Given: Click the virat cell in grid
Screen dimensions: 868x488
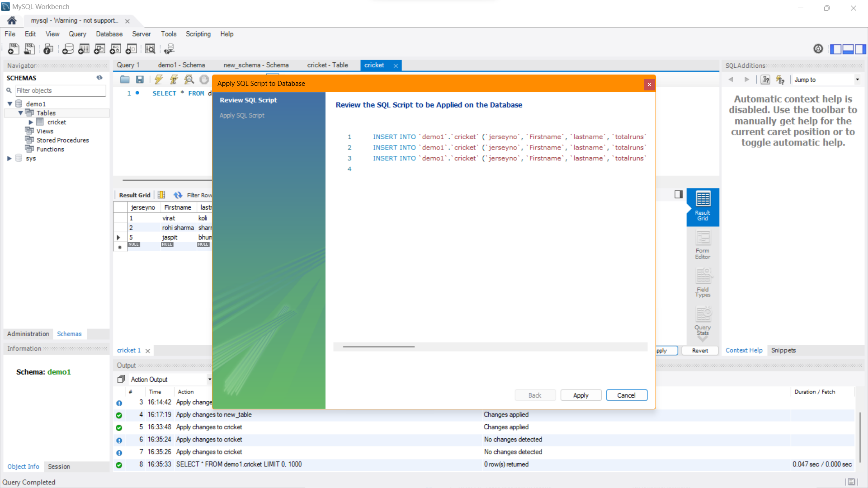Looking at the screenshot, I should tap(178, 218).
